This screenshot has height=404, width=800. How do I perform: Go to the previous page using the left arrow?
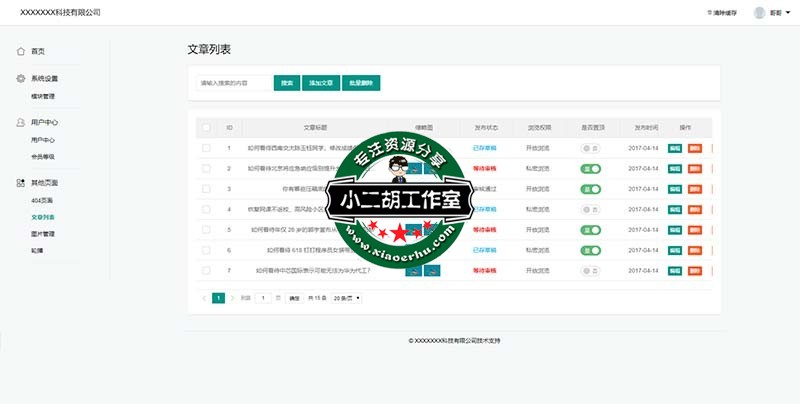click(x=204, y=298)
